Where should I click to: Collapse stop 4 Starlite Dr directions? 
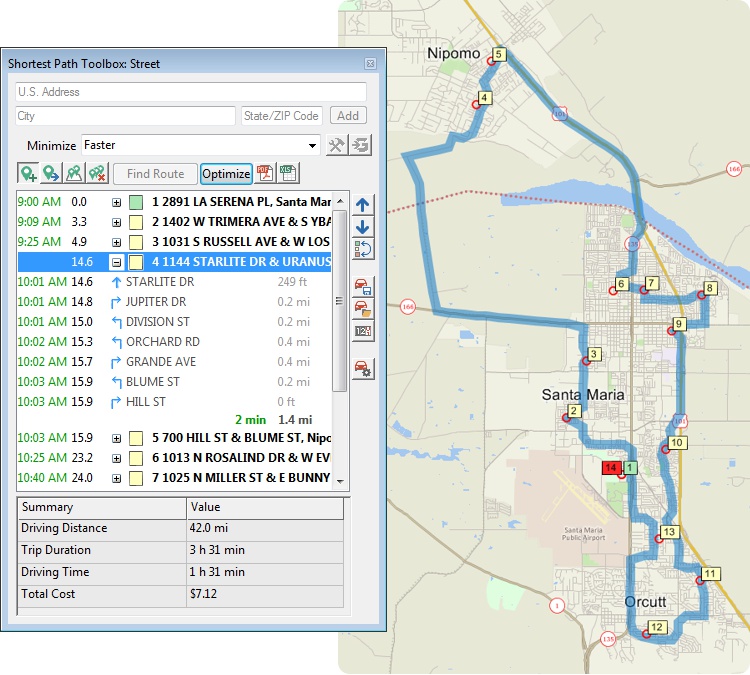(117, 262)
